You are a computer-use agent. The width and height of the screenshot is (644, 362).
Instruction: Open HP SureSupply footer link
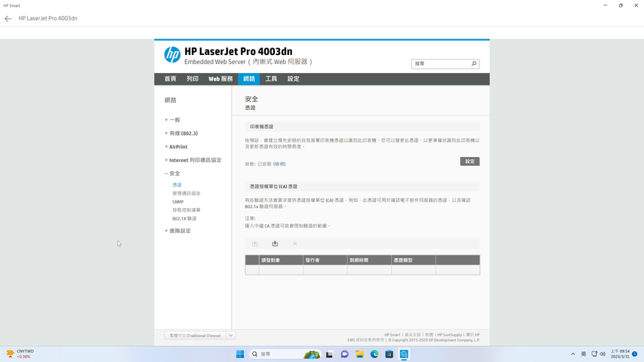point(449,335)
